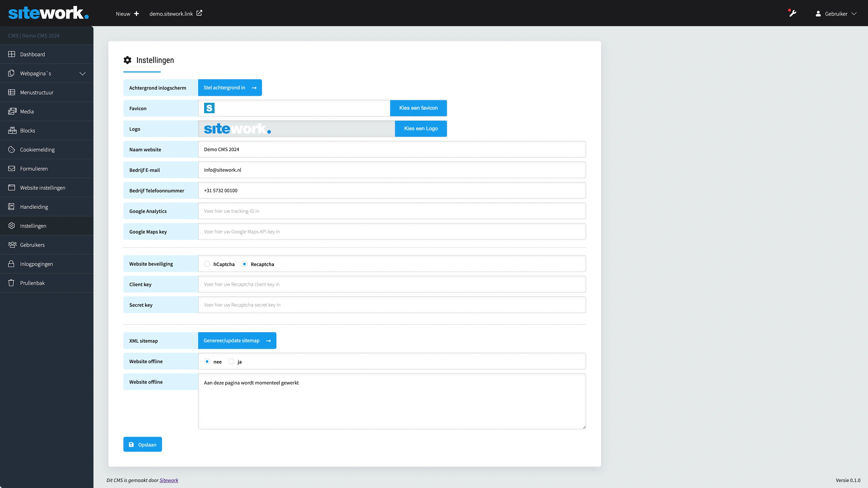
Task: Select the Recaptcha radio option
Action: [x=244, y=264]
